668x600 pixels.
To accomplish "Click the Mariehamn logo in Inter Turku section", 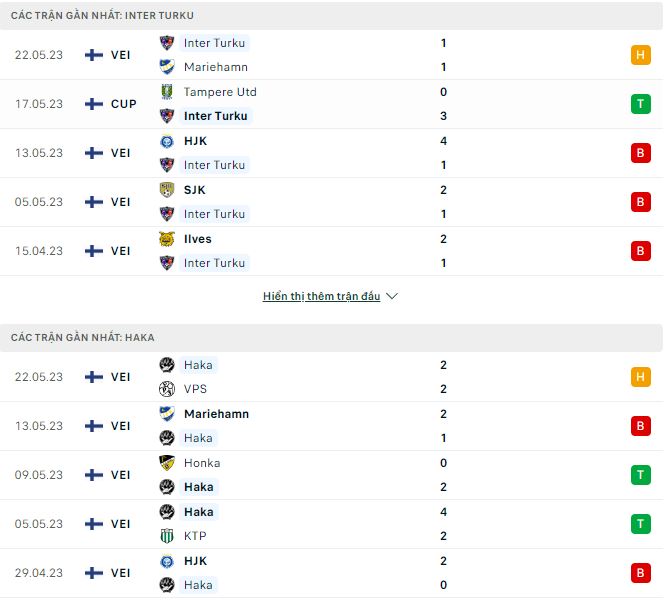I will coord(167,67).
